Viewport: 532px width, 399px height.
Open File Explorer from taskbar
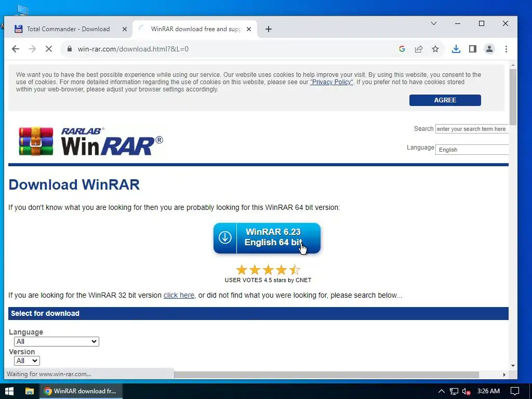point(30,391)
